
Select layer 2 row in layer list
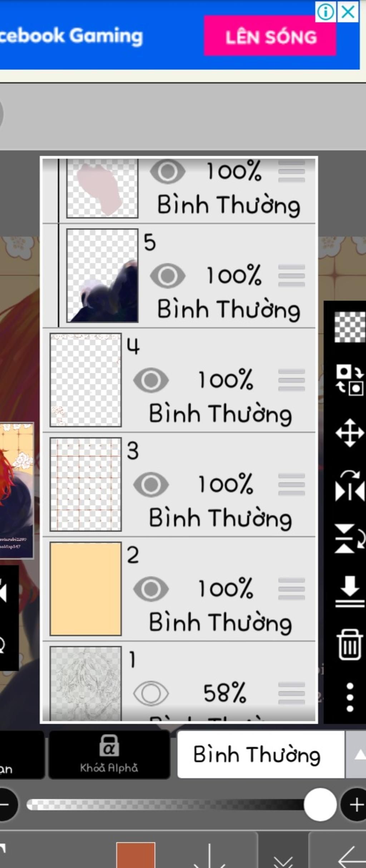179,589
